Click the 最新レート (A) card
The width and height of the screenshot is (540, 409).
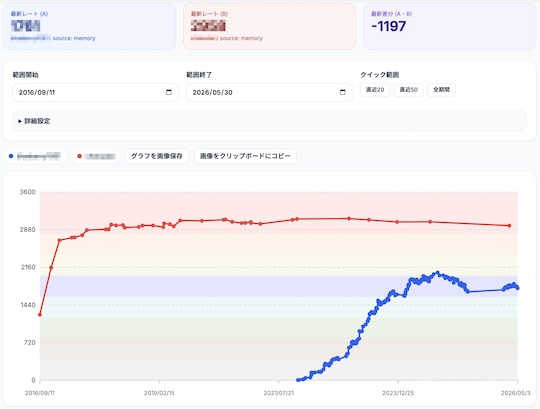tap(90, 27)
